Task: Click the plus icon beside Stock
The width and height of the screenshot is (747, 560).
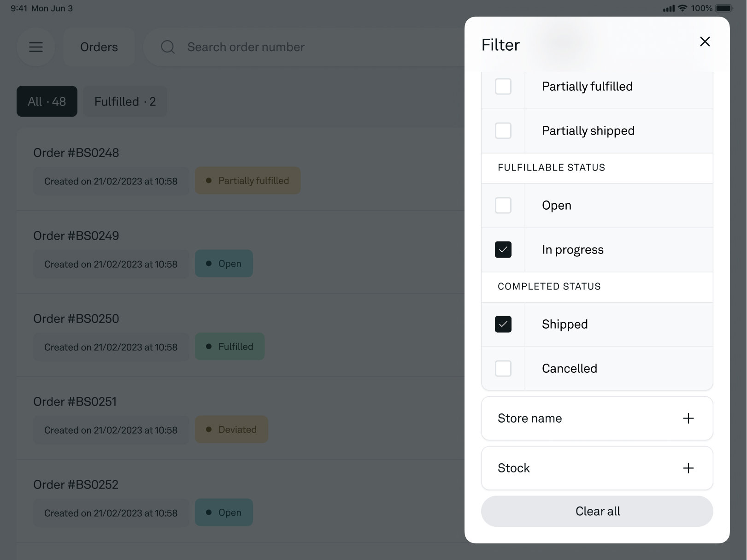Action: [x=688, y=468]
